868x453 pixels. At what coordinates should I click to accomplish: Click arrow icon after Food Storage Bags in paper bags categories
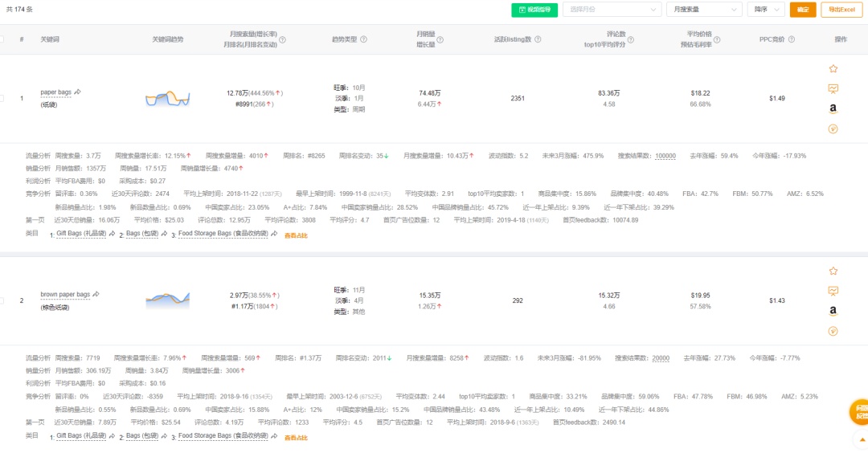[273, 234]
